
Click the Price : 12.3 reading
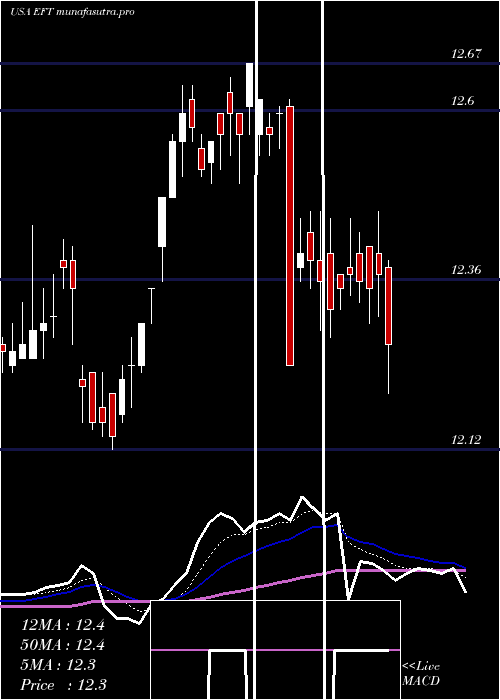click(63, 685)
